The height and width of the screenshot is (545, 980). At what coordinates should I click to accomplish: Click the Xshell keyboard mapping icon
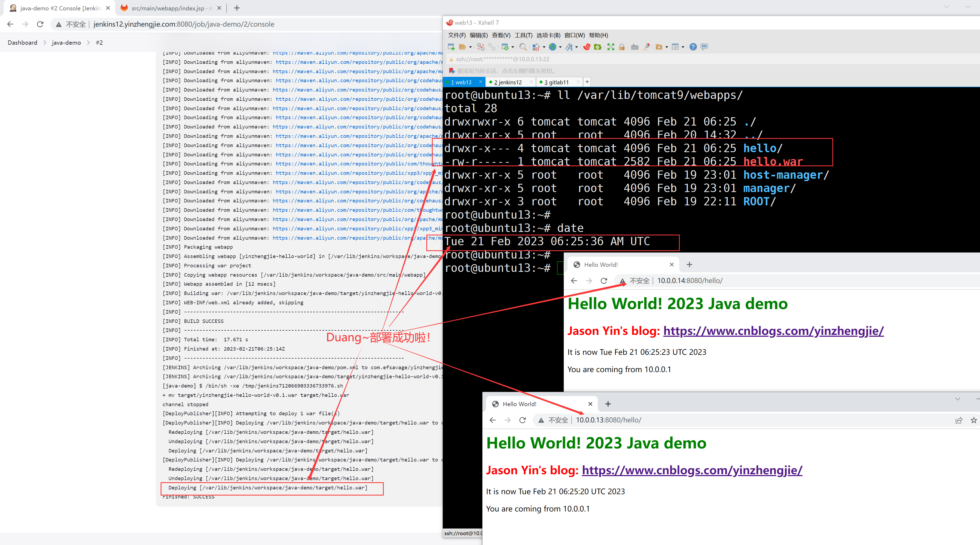click(635, 47)
